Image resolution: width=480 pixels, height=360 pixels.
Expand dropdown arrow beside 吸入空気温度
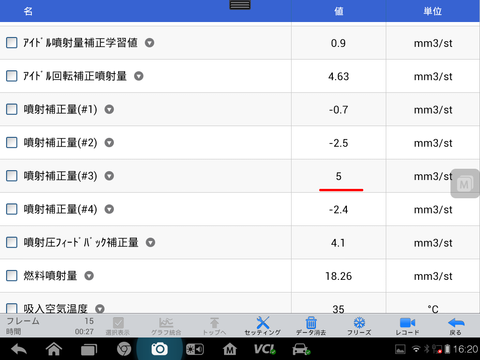[x=100, y=309]
